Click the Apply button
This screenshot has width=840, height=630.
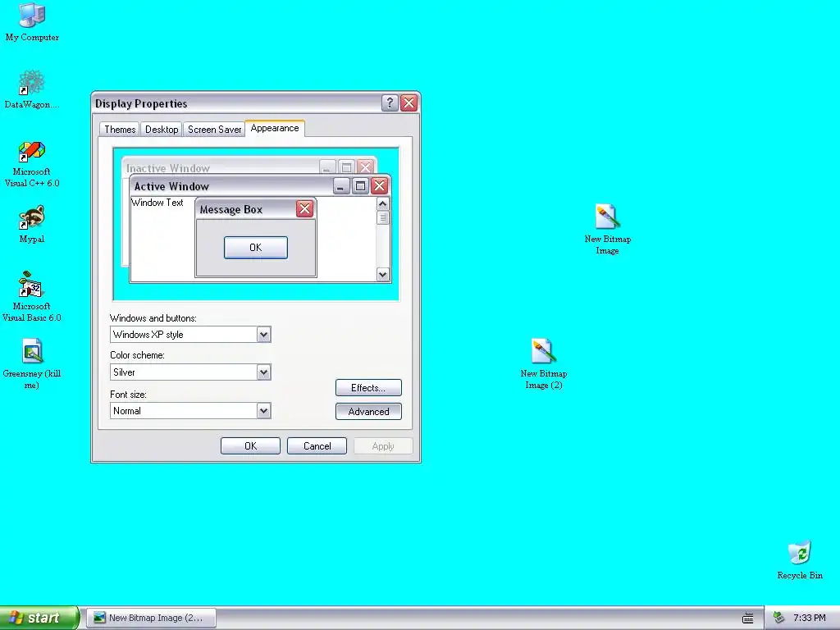383,446
